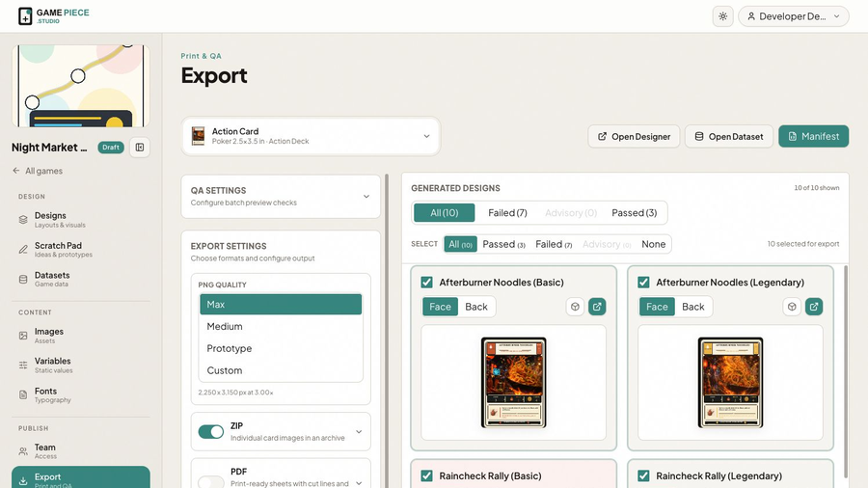Select Medium PNG quality
Image resolution: width=868 pixels, height=488 pixels.
click(281, 326)
